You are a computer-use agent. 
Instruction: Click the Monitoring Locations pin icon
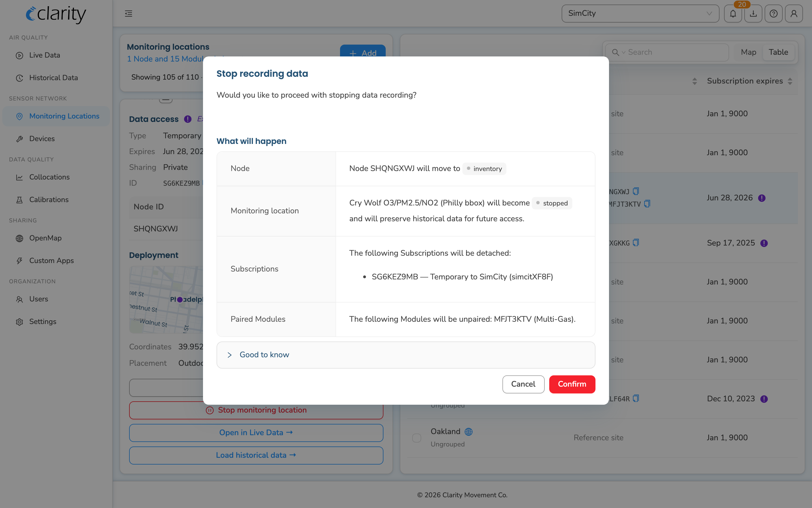pos(19,116)
